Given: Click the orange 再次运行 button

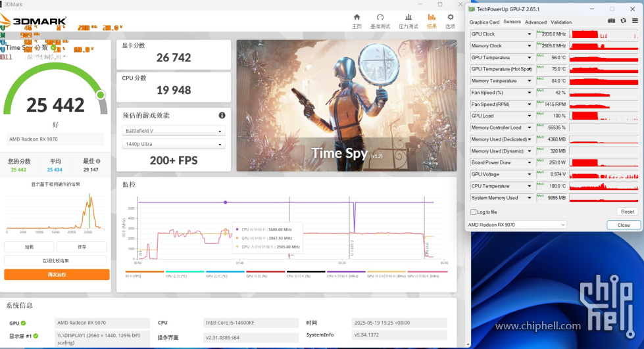Looking at the screenshot, I should coord(57,274).
